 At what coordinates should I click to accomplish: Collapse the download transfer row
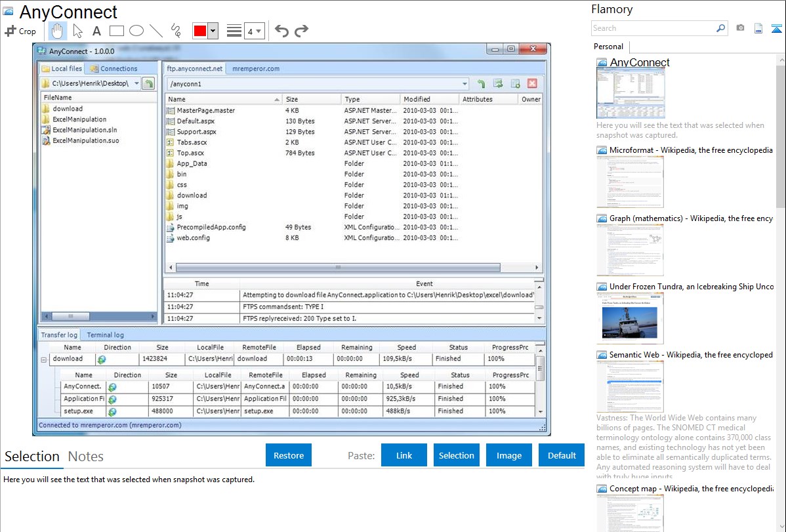point(43,359)
